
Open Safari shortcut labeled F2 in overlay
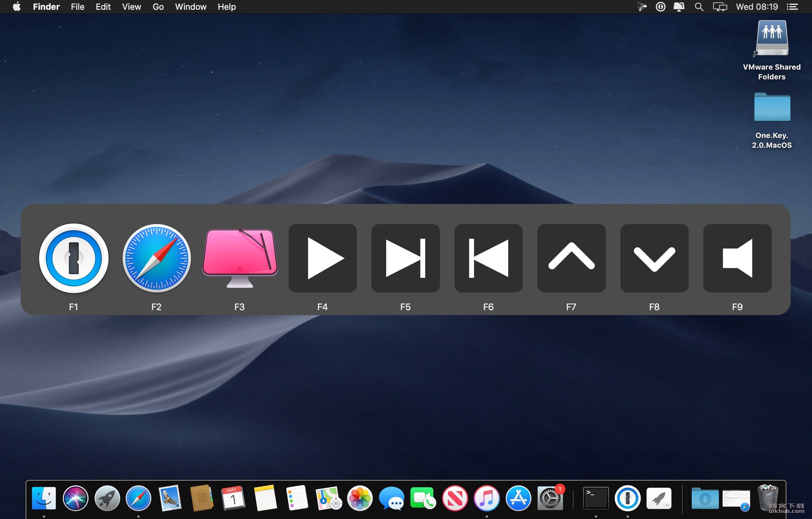click(x=156, y=258)
